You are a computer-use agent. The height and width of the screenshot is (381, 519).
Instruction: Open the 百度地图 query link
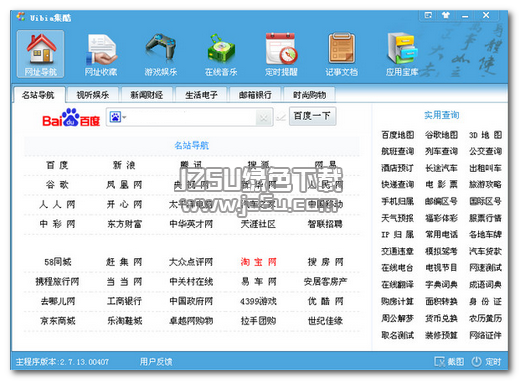(398, 135)
